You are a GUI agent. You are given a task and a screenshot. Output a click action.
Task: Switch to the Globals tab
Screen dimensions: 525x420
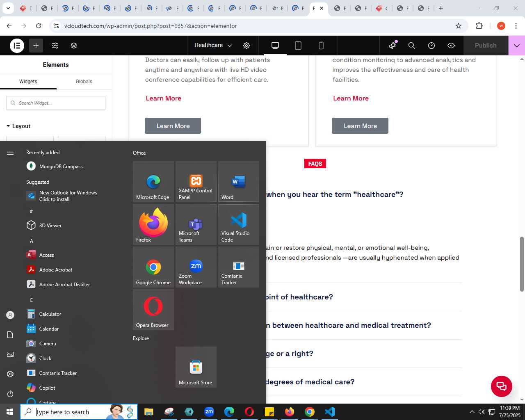tap(84, 82)
